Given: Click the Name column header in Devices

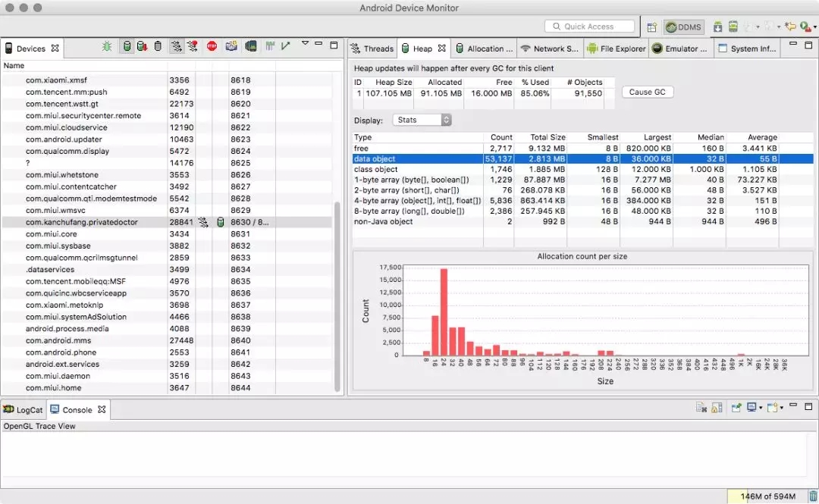Looking at the screenshot, I should (83, 66).
